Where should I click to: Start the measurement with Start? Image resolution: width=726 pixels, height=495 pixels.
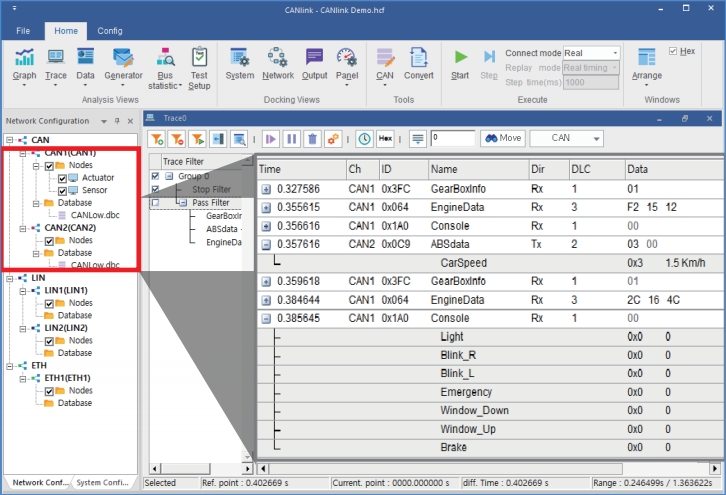[x=460, y=63]
